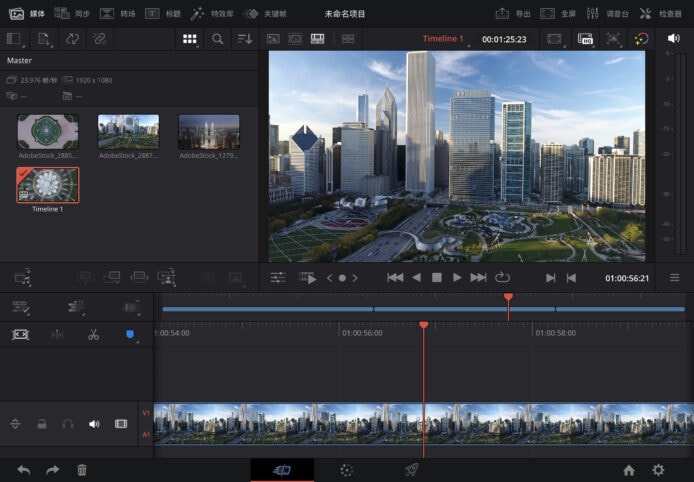694x482 pixels.
Task: Open project settings gear icon
Action: 658,469
